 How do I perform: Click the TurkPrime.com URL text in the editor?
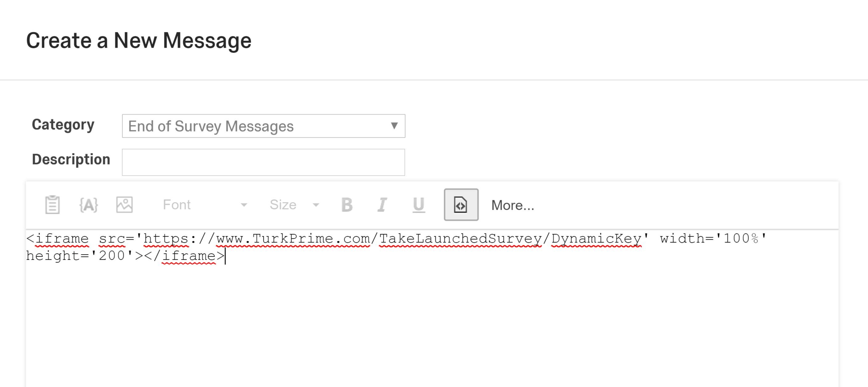[x=293, y=238]
